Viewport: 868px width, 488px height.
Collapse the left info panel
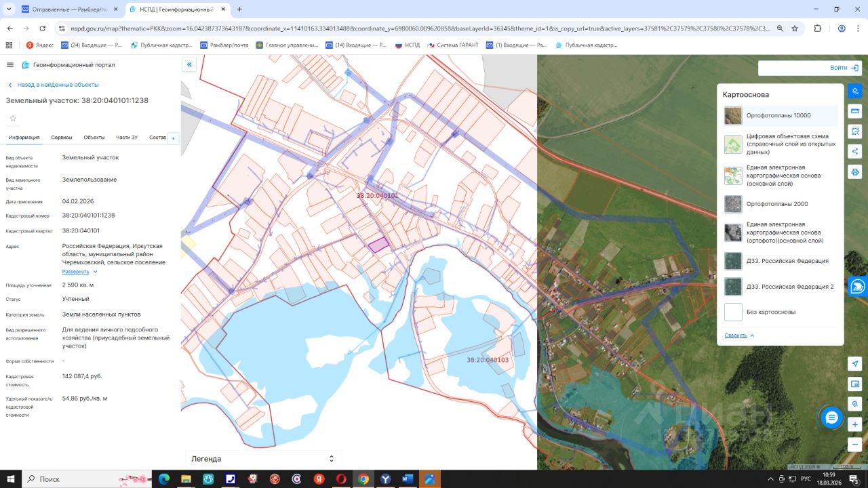pyautogui.click(x=190, y=65)
